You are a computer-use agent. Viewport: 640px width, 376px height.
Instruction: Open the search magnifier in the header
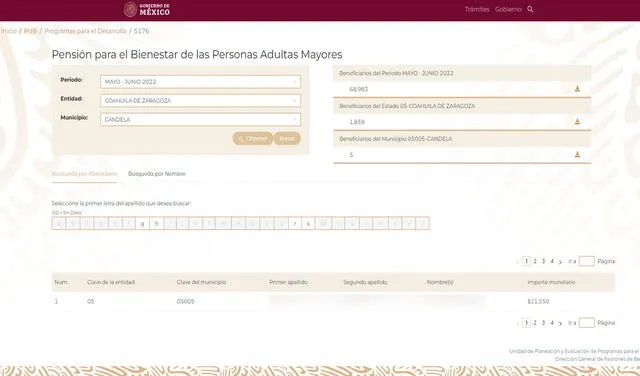pos(530,9)
